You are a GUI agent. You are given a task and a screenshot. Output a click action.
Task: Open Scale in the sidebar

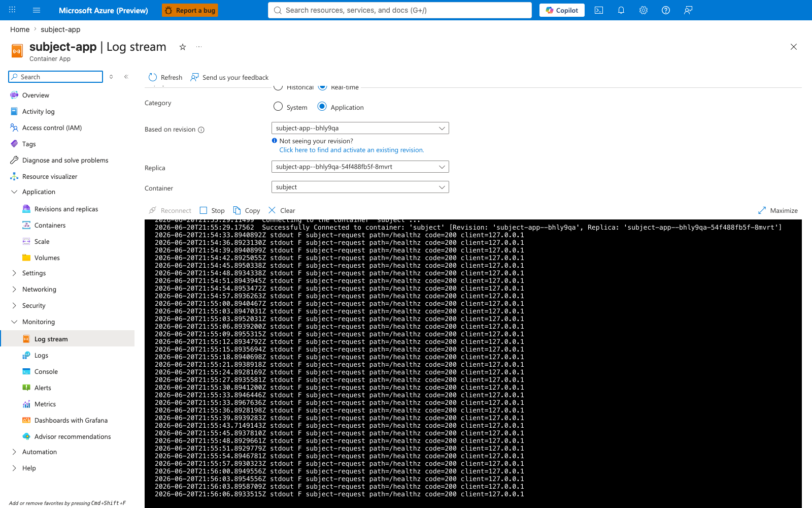point(42,241)
